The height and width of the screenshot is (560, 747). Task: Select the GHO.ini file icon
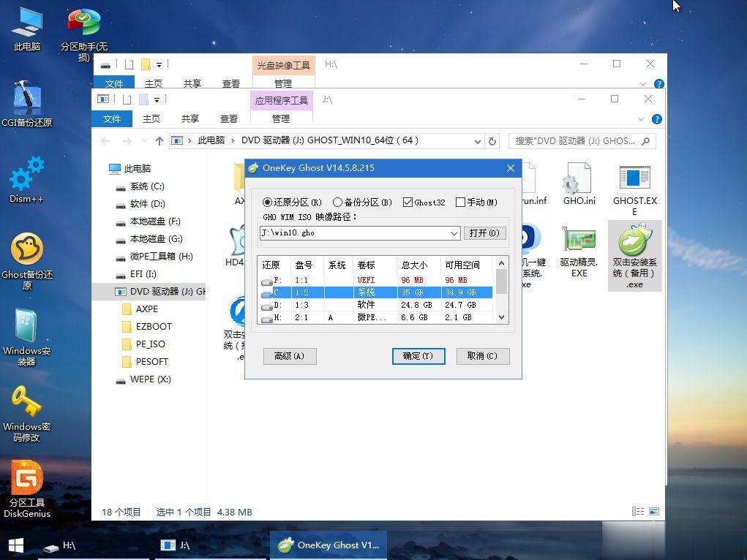pyautogui.click(x=579, y=183)
